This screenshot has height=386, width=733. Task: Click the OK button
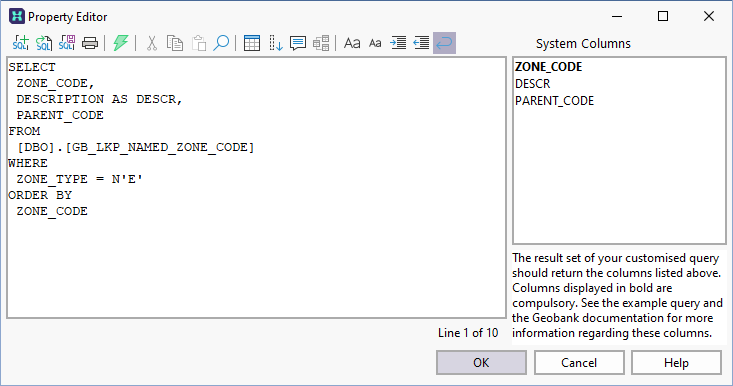(x=481, y=363)
